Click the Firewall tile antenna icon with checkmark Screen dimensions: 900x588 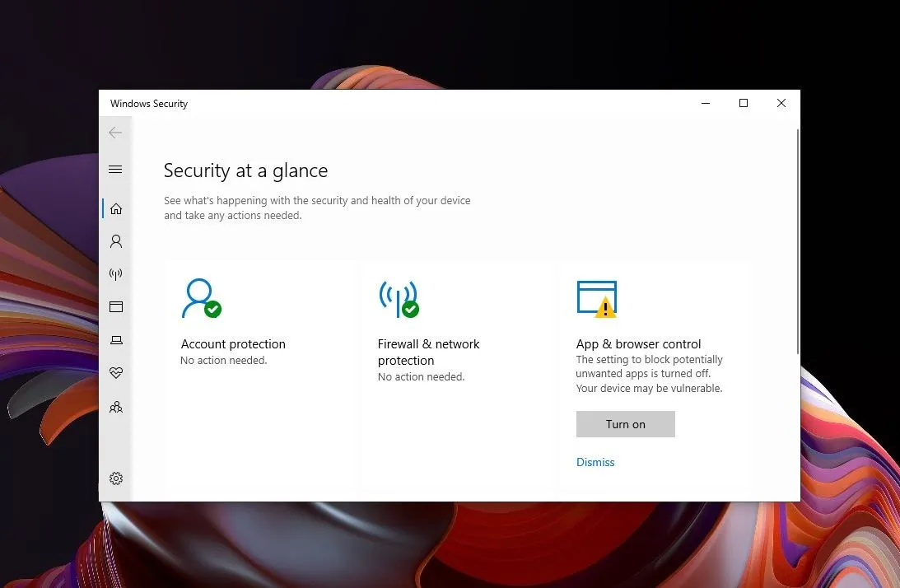point(399,298)
